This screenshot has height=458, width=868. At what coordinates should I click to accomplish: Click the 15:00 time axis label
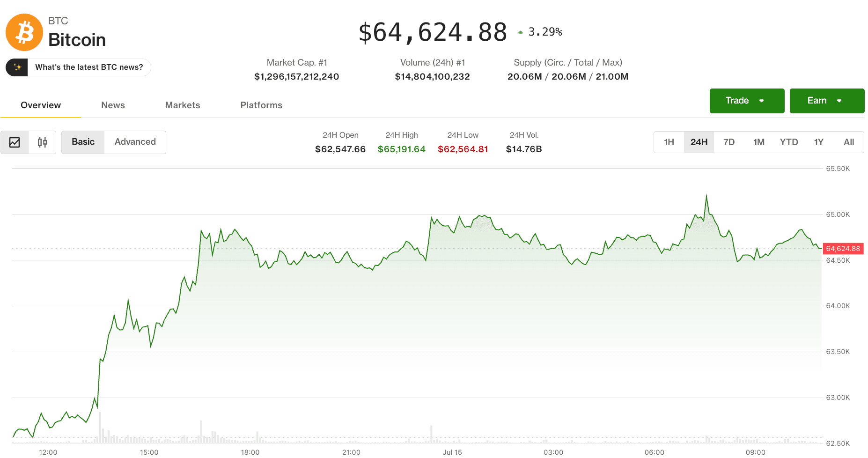tap(149, 452)
